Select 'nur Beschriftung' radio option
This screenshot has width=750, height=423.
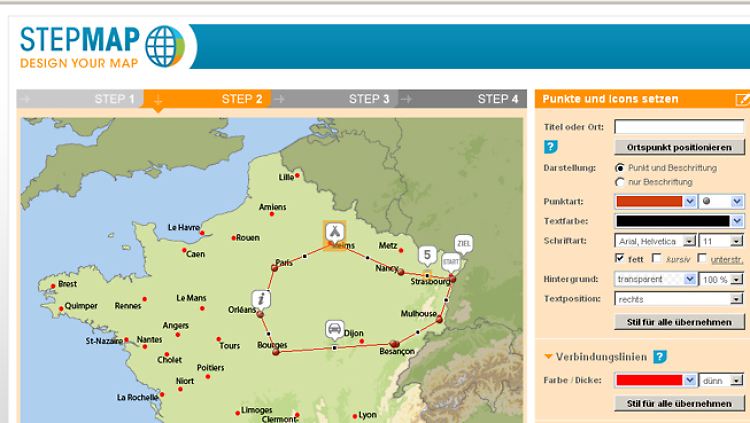click(x=620, y=182)
